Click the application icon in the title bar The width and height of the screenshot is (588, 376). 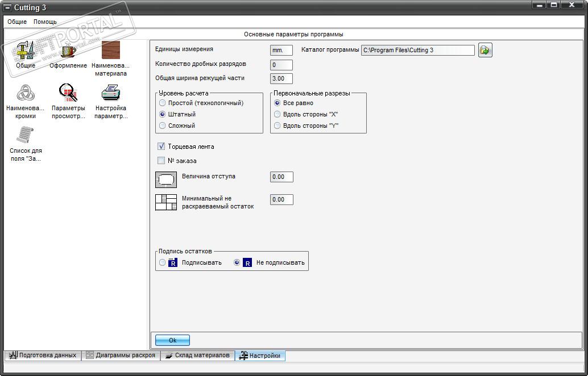click(7, 7)
